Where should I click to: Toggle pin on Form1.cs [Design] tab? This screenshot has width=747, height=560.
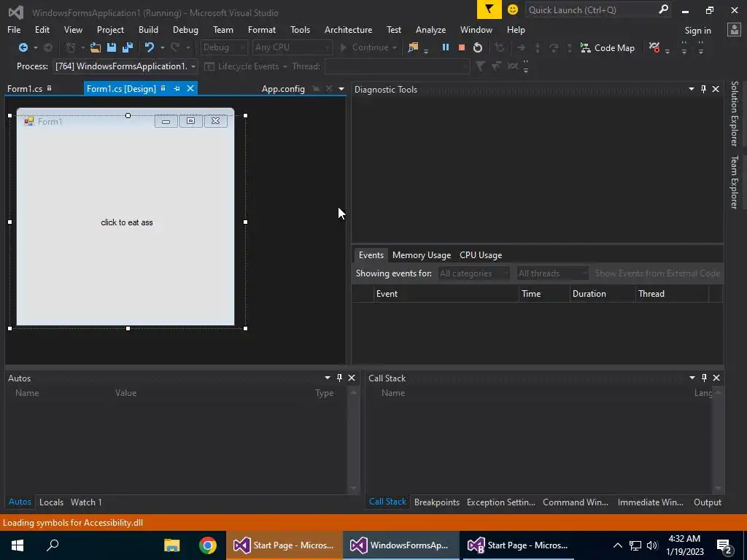click(x=177, y=88)
